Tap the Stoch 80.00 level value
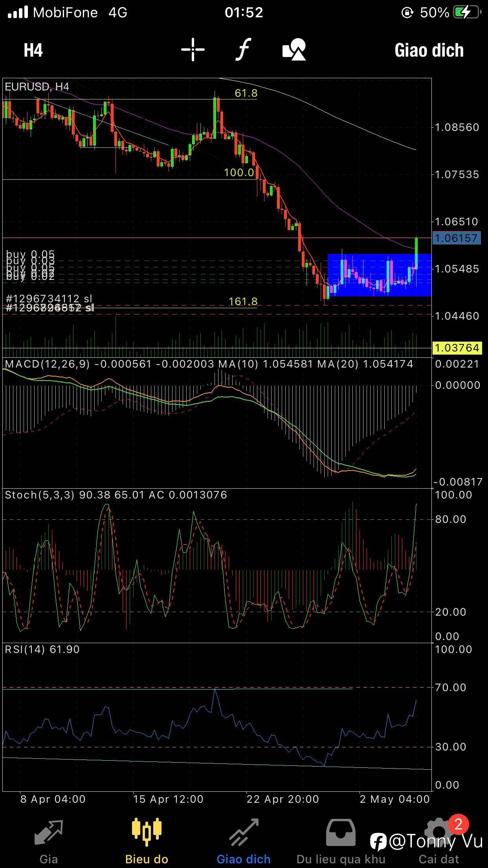The height and width of the screenshot is (868, 488). [x=451, y=519]
